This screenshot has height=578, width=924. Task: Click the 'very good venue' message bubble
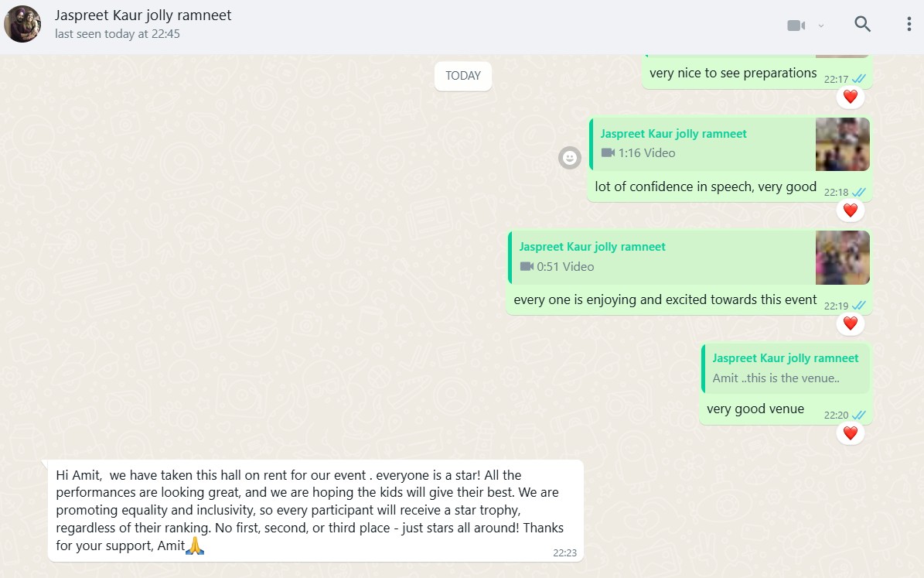(x=755, y=409)
